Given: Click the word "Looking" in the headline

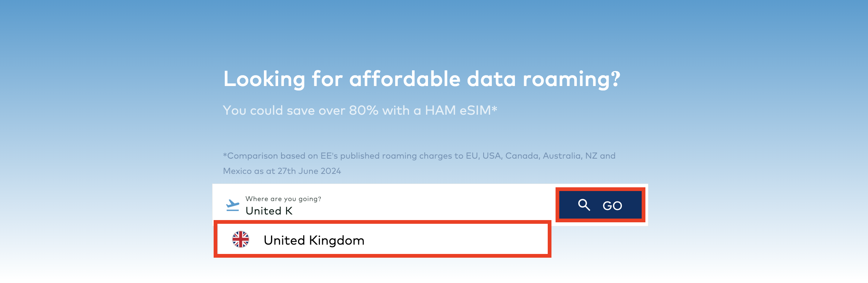Looking at the screenshot, I should click(x=264, y=79).
